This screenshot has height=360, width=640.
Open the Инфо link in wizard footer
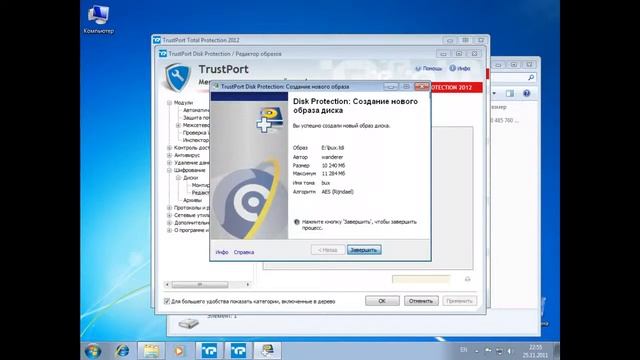pyautogui.click(x=222, y=252)
